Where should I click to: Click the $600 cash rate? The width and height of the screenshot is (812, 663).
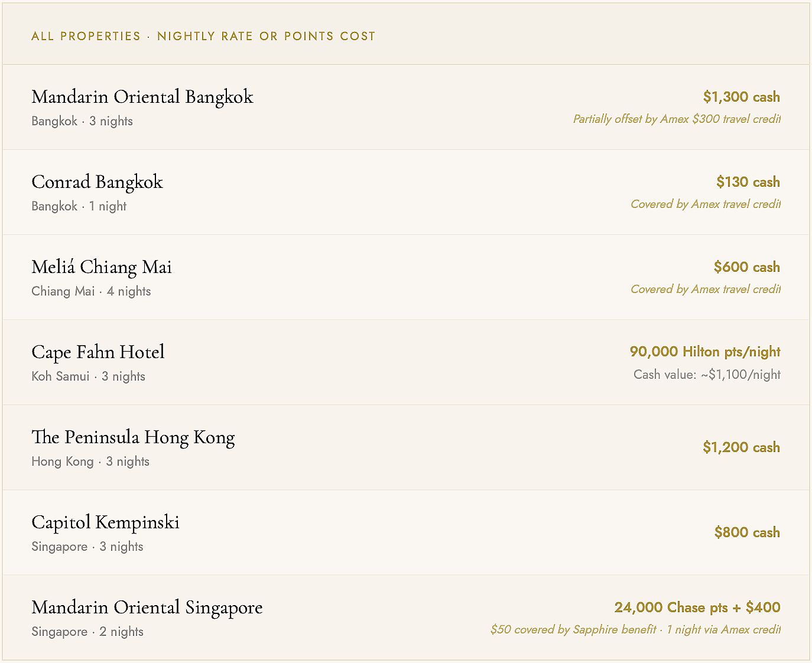click(x=747, y=267)
